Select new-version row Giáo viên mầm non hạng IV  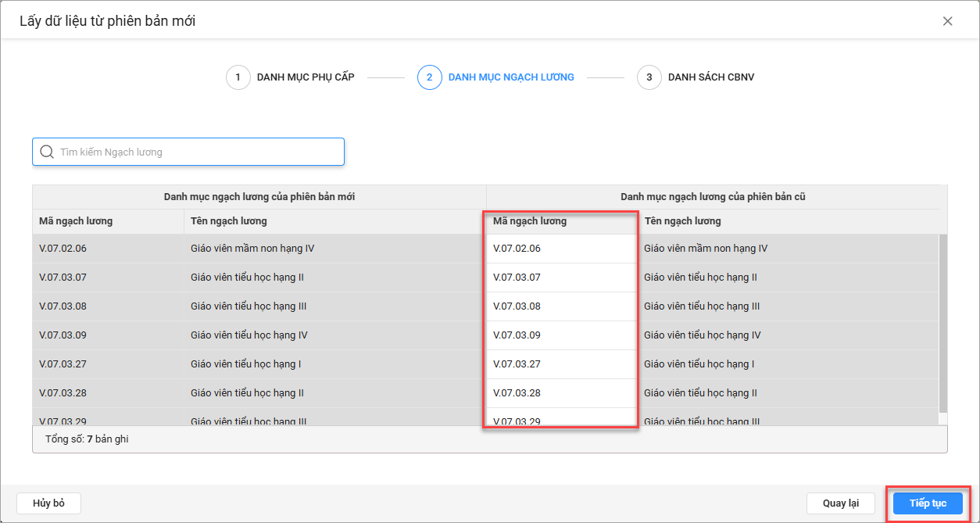[252, 249]
